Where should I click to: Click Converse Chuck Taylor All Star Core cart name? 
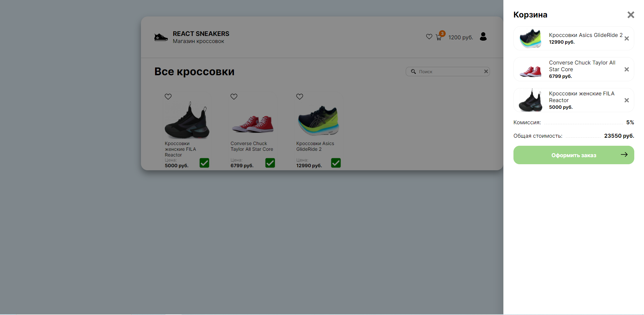[582, 66]
